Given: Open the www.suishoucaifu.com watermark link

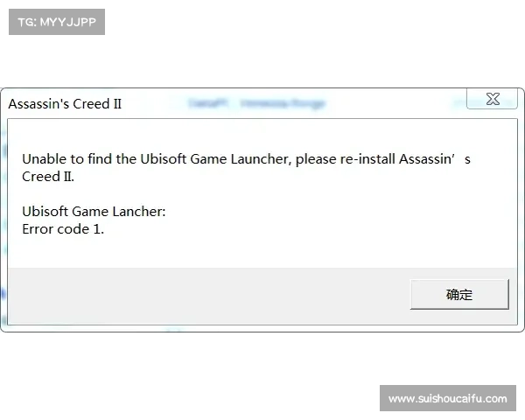Looking at the screenshot, I should click(x=448, y=399).
